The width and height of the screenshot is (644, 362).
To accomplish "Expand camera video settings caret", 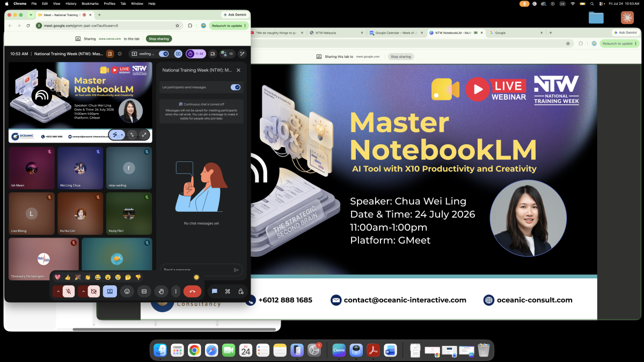I will coord(83,291).
